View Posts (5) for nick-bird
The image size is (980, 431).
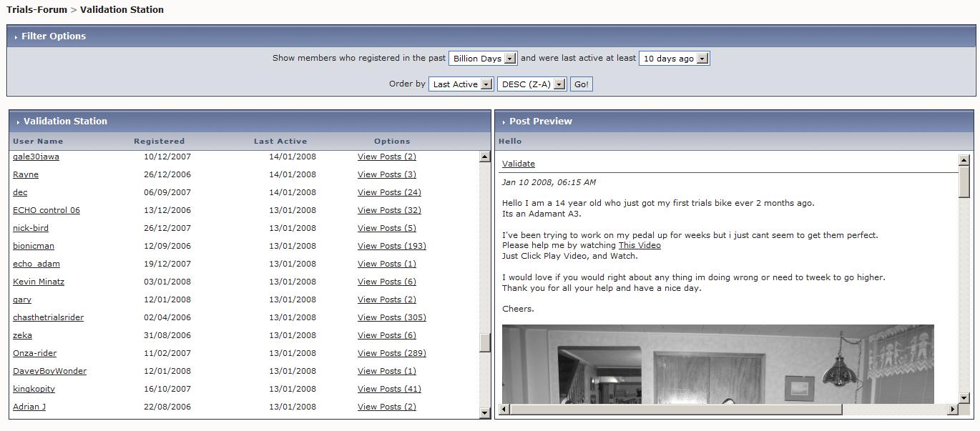(387, 228)
